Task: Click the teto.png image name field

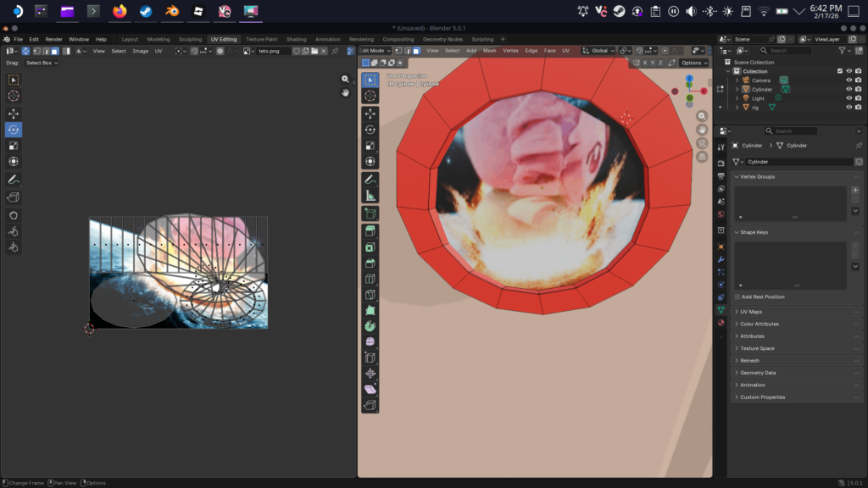Action: (273, 51)
